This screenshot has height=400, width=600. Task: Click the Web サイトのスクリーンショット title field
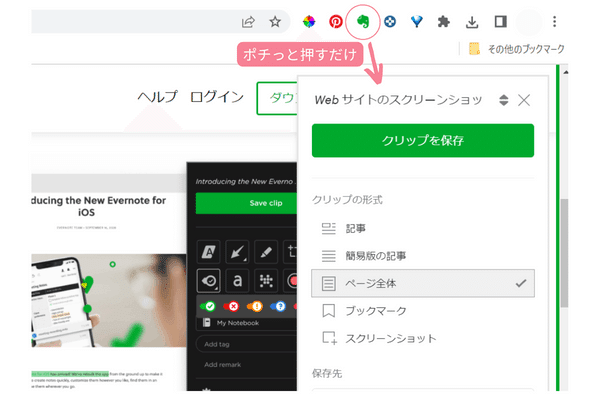click(398, 100)
